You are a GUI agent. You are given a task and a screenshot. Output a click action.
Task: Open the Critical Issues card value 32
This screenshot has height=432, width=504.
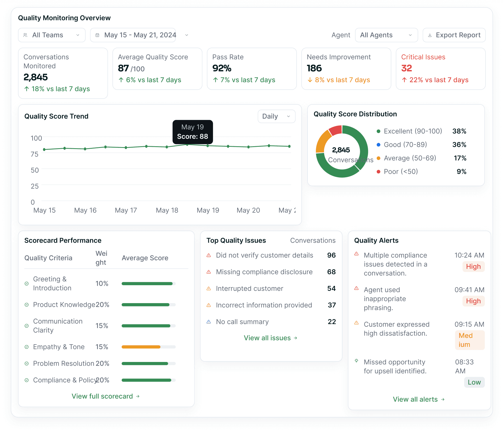click(406, 68)
